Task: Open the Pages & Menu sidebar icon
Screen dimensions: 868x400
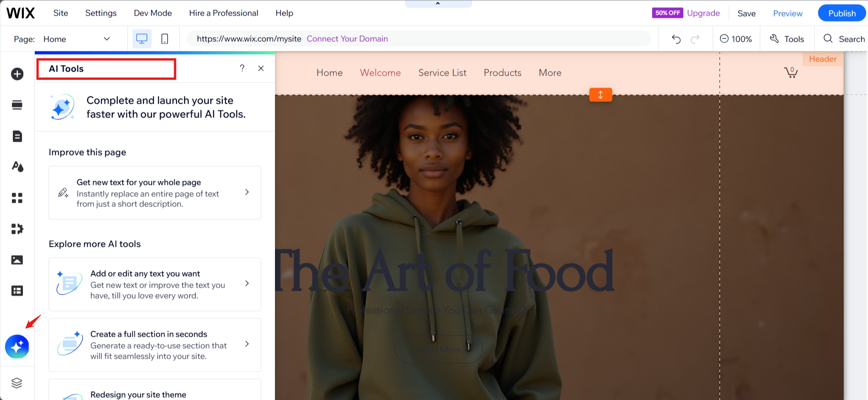Action: pos(17,136)
